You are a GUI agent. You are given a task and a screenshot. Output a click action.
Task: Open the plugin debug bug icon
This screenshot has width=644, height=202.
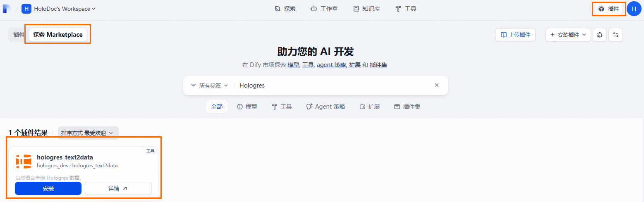click(600, 35)
